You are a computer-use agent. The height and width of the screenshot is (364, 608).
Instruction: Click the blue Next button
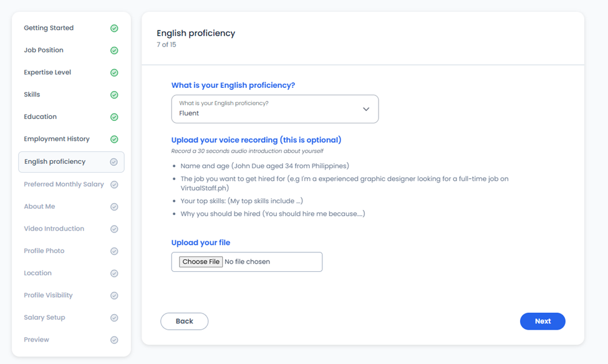(543, 322)
